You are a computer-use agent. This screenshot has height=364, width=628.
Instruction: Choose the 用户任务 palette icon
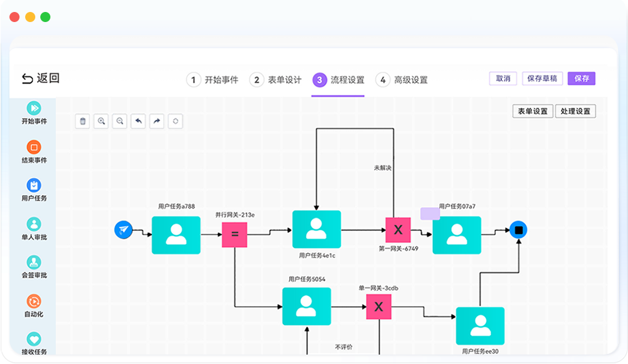point(34,185)
